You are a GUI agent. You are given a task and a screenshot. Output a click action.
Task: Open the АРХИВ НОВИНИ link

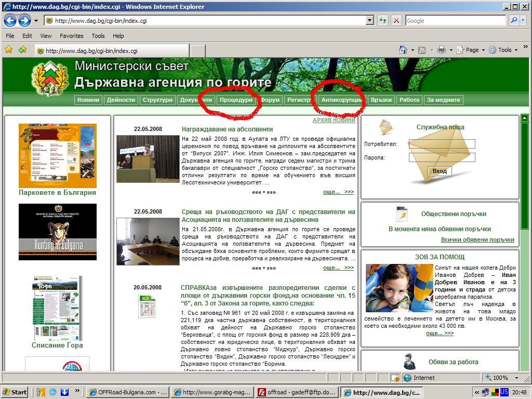pyautogui.click(x=334, y=120)
